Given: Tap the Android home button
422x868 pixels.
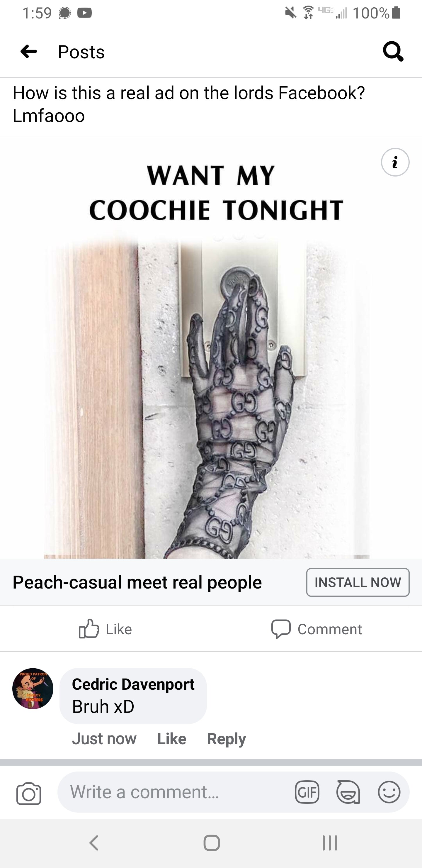Looking at the screenshot, I should pyautogui.click(x=212, y=843).
